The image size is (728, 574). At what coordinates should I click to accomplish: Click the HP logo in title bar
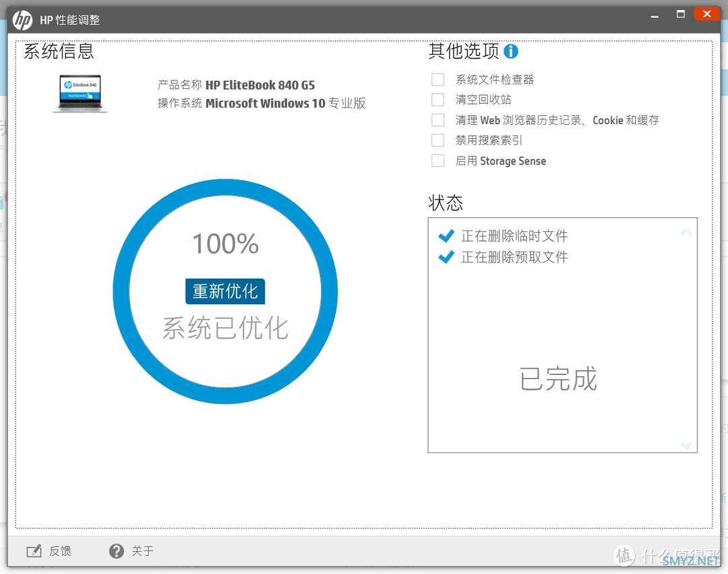click(x=22, y=20)
